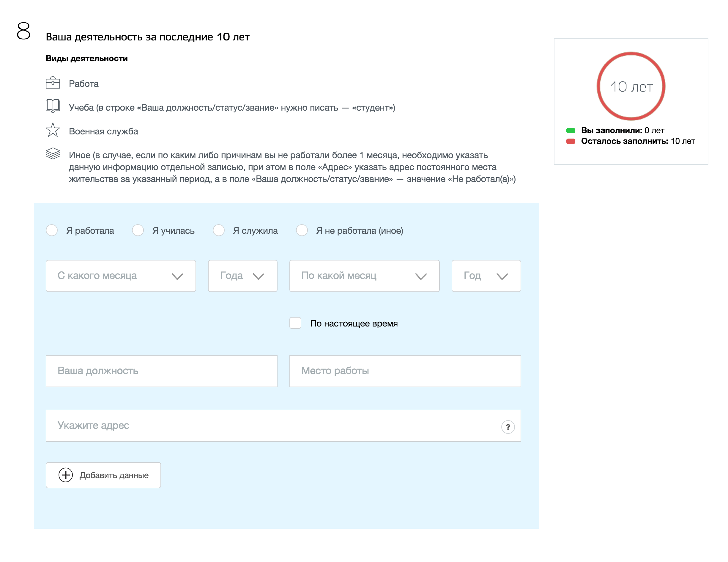Click the briefcase icon next to Работа
The image size is (728, 562).
tap(53, 83)
